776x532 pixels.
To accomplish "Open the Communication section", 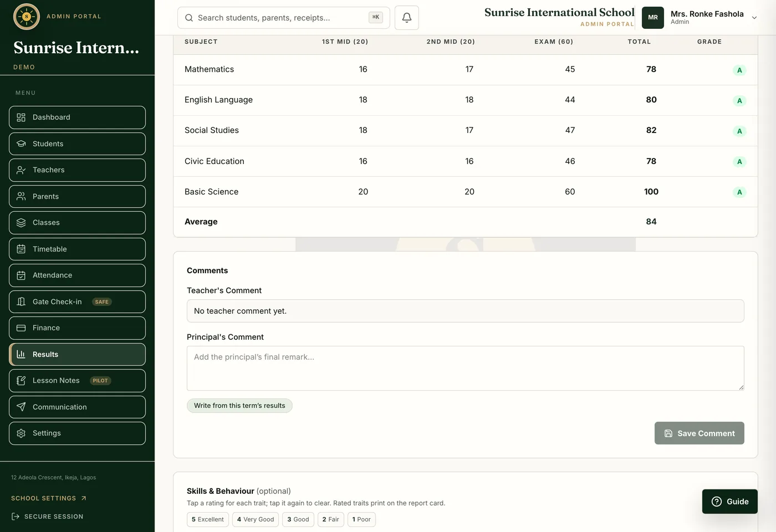I will 77,407.
